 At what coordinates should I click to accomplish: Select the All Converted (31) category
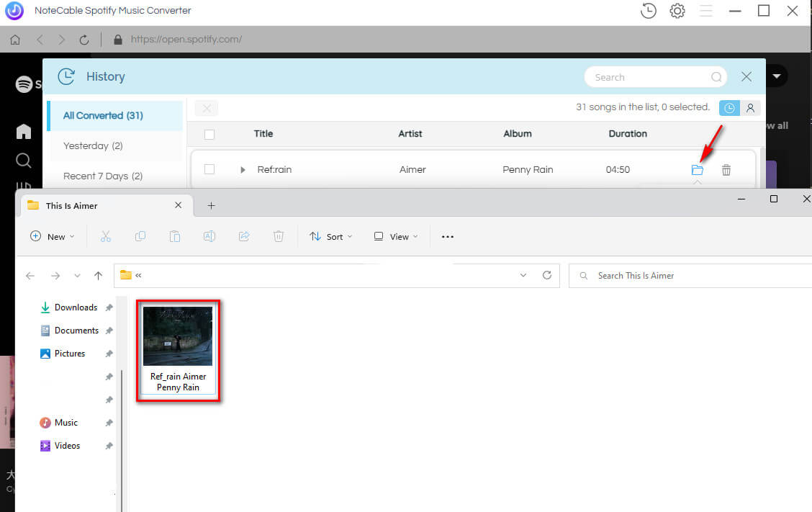[103, 115]
